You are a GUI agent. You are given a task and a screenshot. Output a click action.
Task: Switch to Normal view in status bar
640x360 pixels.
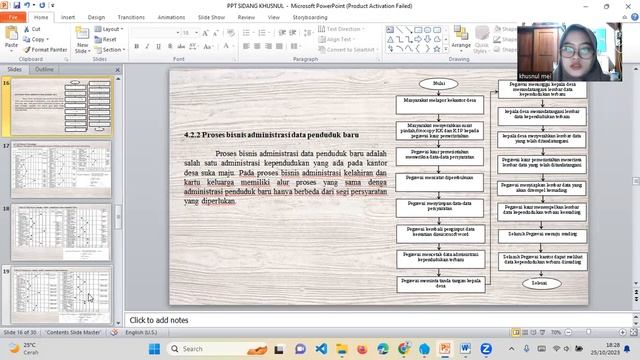(516, 333)
